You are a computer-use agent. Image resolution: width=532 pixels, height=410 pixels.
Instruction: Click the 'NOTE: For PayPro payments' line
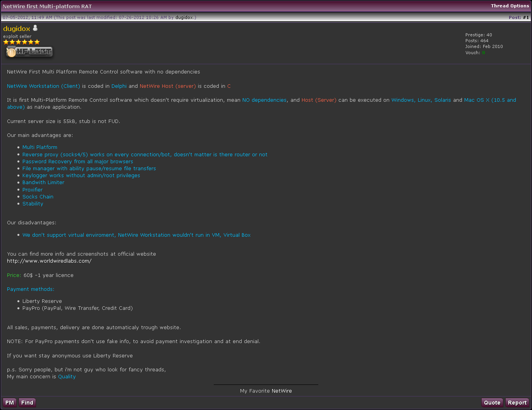click(x=134, y=342)
